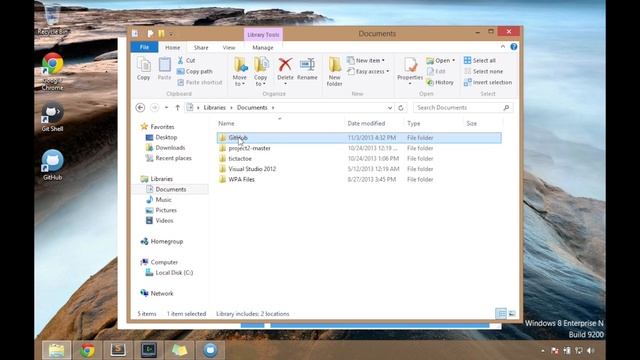The width and height of the screenshot is (640, 360).
Task: Create a New folder
Action: (x=334, y=71)
